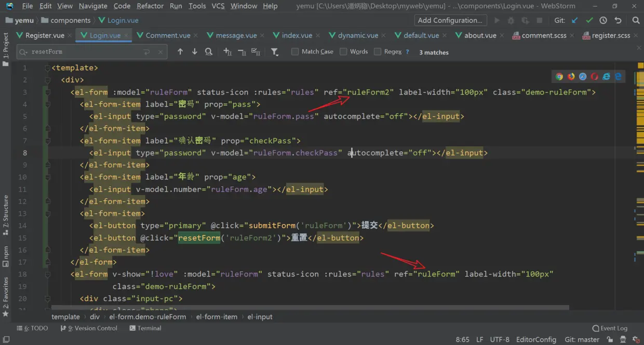Go to next occurrence down arrow
The height and width of the screenshot is (345, 644).
(194, 52)
